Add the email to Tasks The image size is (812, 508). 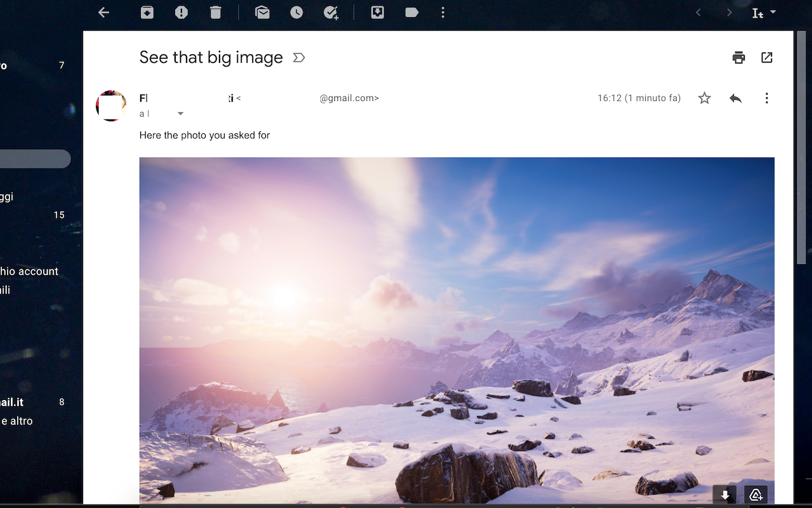click(331, 13)
